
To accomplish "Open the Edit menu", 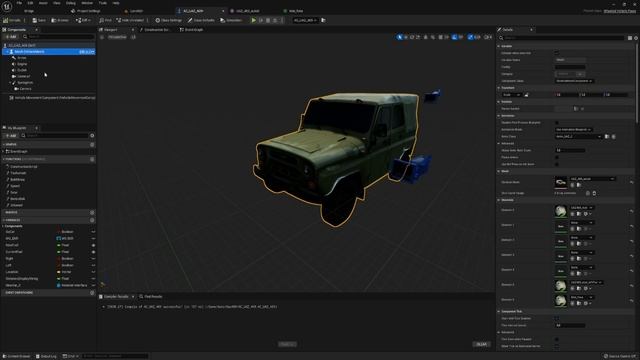I will (x=30, y=3).
